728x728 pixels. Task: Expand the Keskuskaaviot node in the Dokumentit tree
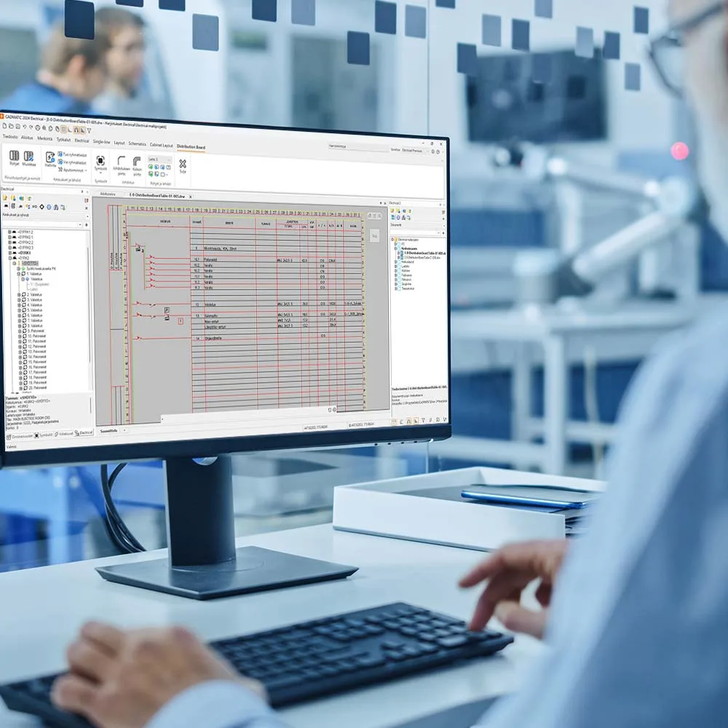coord(395,248)
